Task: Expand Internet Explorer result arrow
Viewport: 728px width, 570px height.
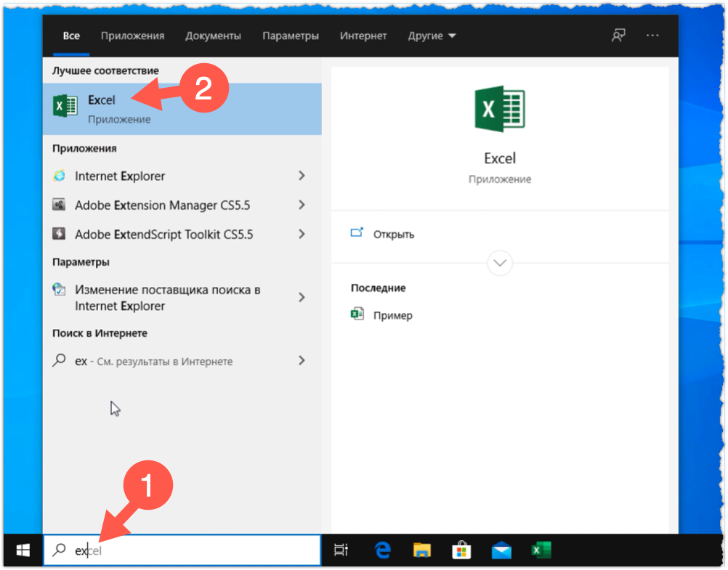Action: (302, 176)
